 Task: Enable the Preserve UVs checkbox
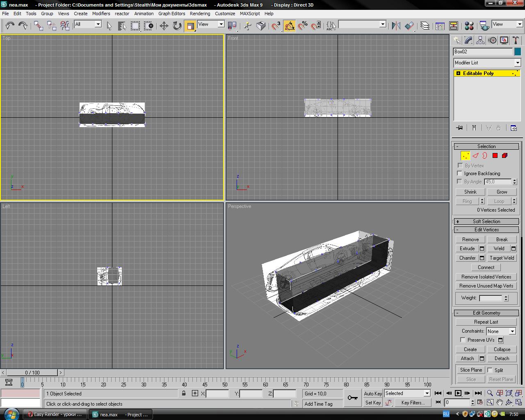tap(463, 340)
